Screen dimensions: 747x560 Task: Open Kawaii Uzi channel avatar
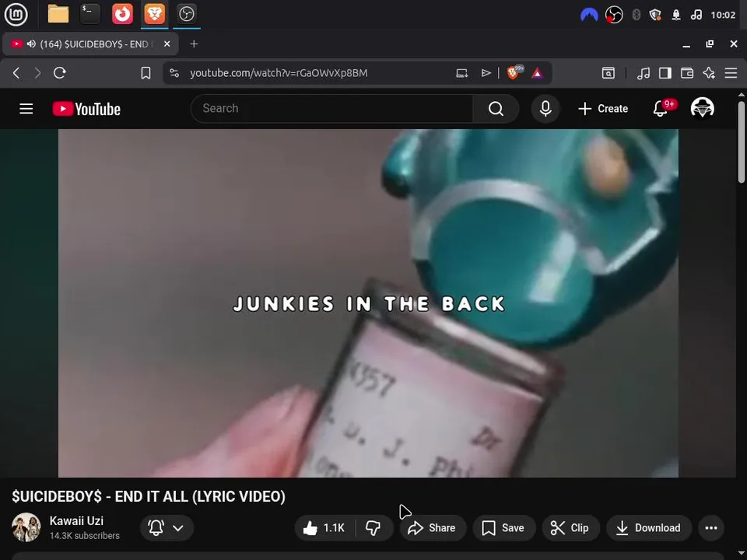pos(26,527)
